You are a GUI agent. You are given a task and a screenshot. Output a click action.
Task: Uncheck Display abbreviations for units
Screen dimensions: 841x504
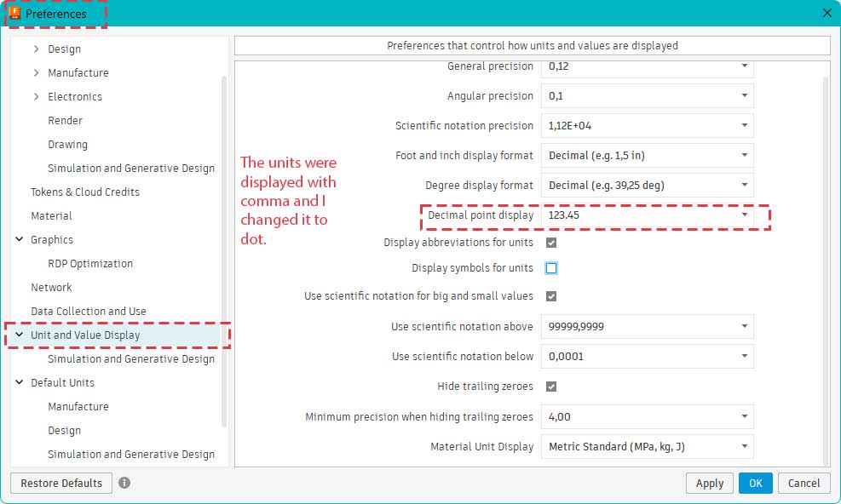point(551,243)
